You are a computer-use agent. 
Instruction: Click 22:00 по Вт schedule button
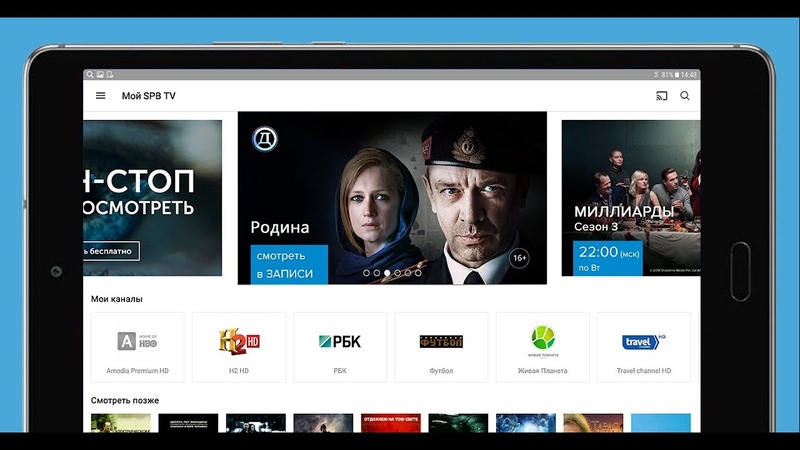pos(608,259)
